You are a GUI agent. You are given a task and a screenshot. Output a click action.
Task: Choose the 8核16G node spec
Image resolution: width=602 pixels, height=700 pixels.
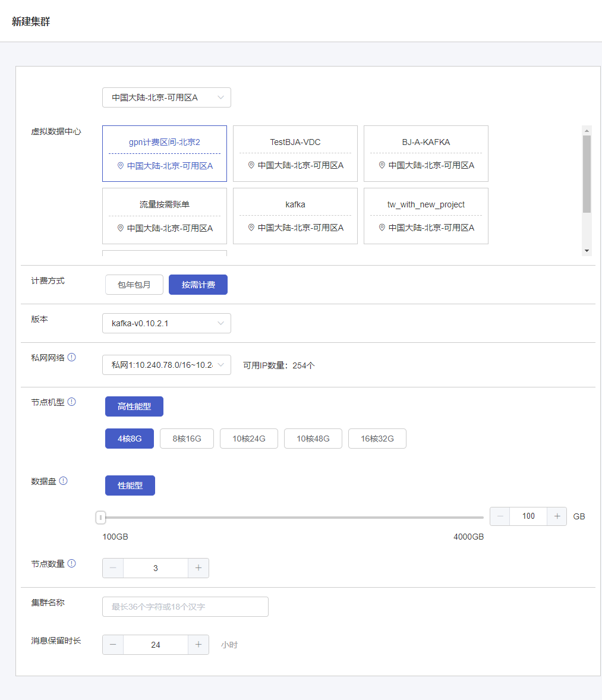187,439
